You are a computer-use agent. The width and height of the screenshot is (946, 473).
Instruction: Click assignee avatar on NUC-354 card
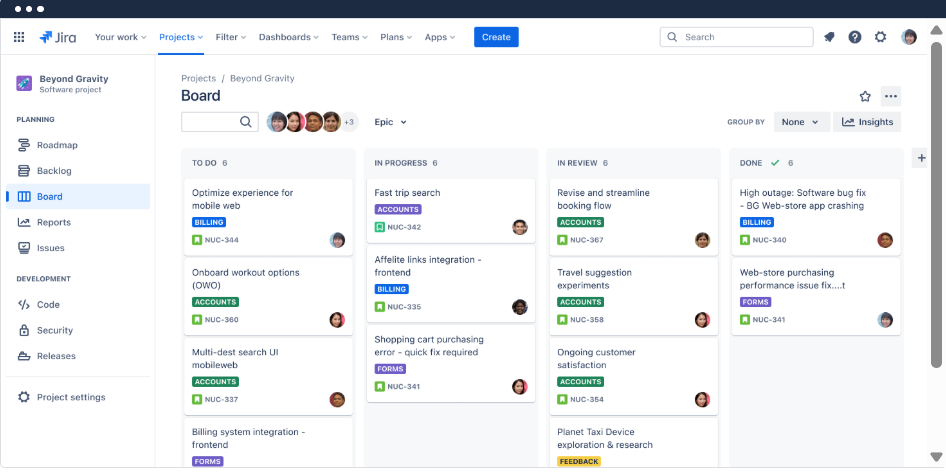702,399
